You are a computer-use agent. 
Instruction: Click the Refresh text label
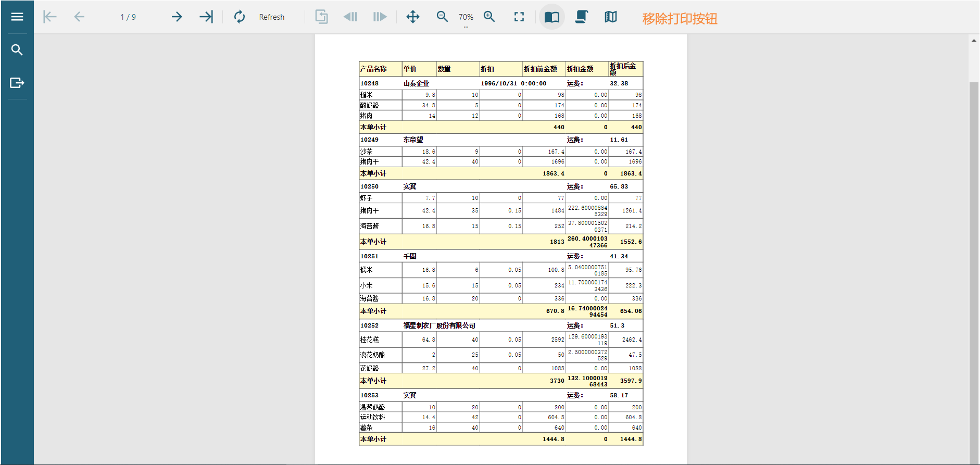272,17
